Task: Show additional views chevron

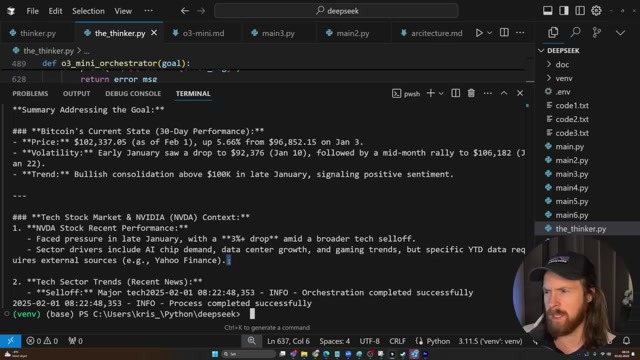Action: 620,33
